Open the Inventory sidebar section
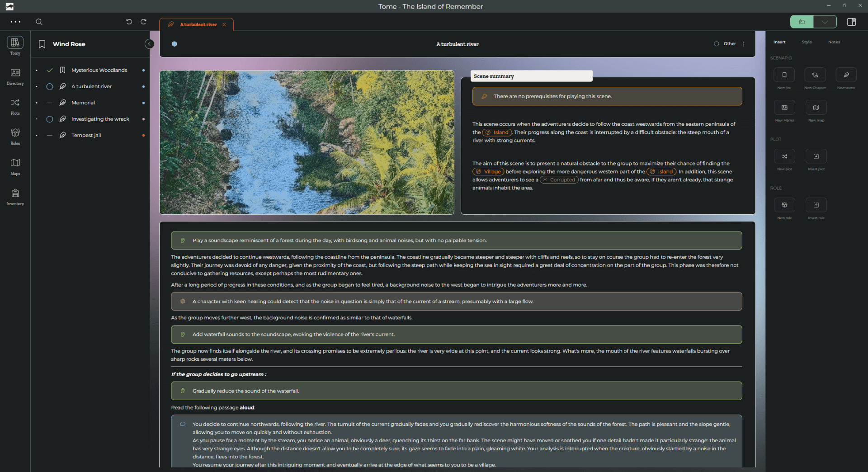Screen dimensions: 868x472 [15, 196]
